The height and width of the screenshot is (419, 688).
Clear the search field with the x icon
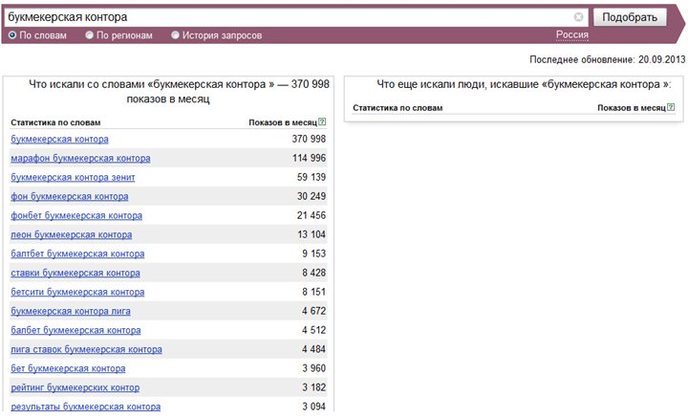[x=578, y=17]
